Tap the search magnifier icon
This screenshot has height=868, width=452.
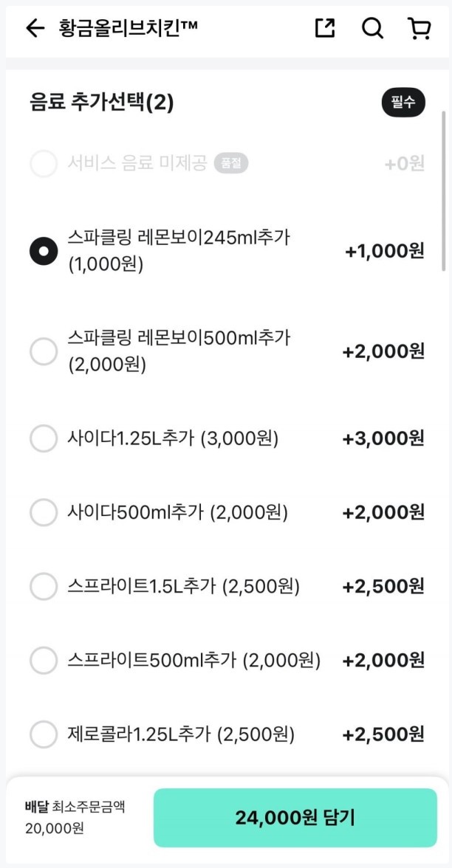tap(372, 29)
